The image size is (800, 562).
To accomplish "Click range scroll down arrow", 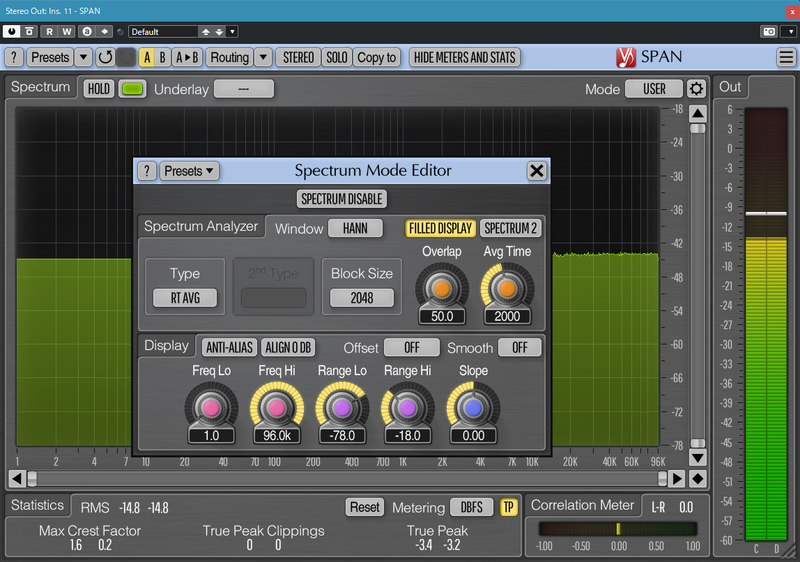I will (x=698, y=457).
